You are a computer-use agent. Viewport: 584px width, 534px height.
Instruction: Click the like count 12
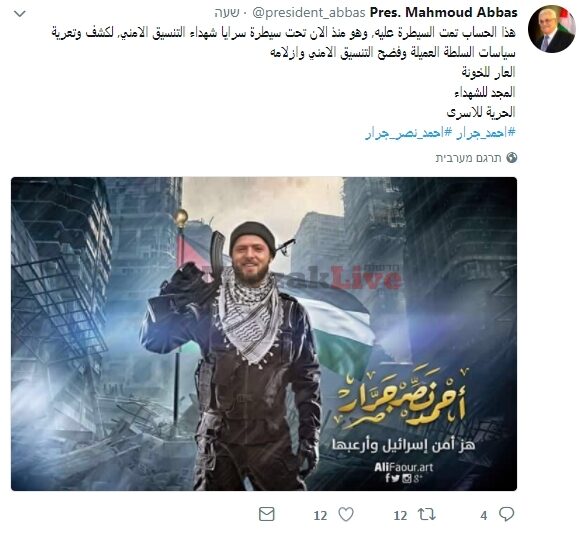point(320,516)
